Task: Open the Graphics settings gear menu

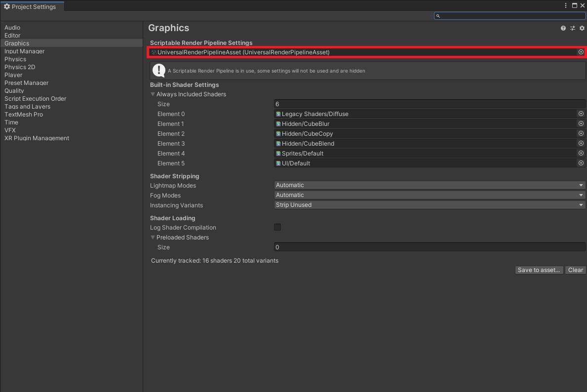Action: [582, 28]
